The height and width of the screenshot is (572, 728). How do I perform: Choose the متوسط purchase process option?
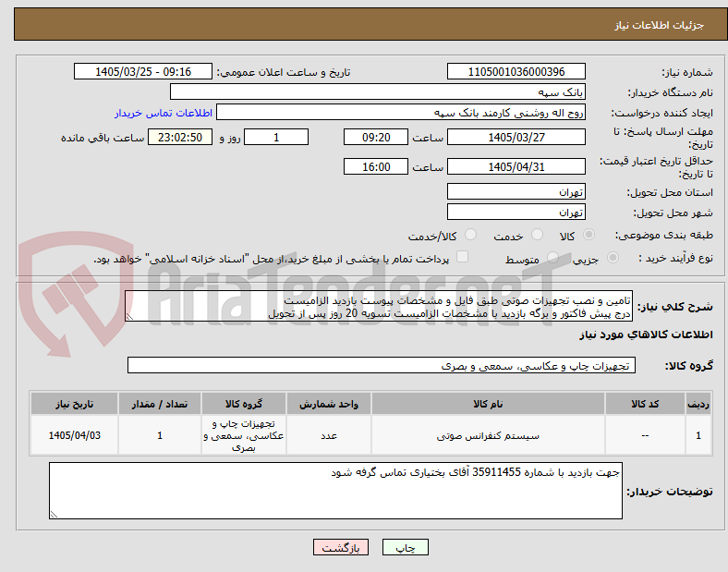coord(552,258)
